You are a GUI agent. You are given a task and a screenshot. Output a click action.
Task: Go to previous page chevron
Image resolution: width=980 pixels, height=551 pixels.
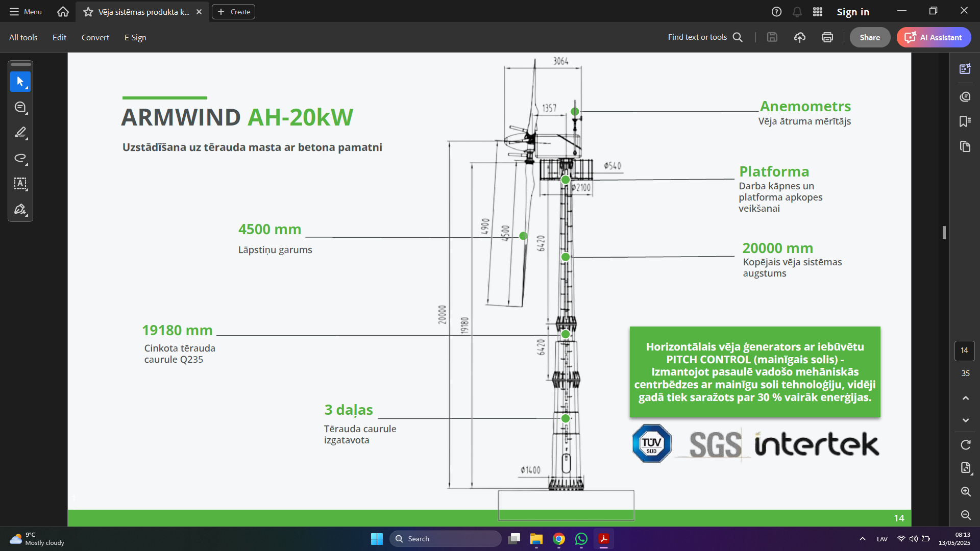(x=965, y=398)
